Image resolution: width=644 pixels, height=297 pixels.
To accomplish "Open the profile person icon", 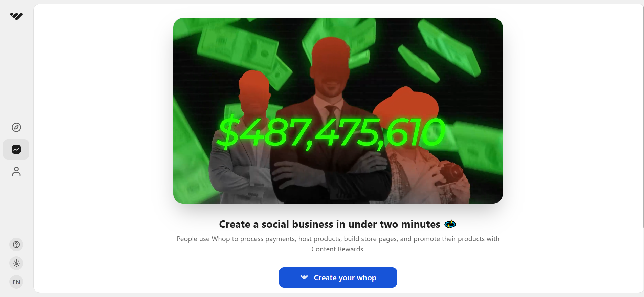I will (16, 171).
